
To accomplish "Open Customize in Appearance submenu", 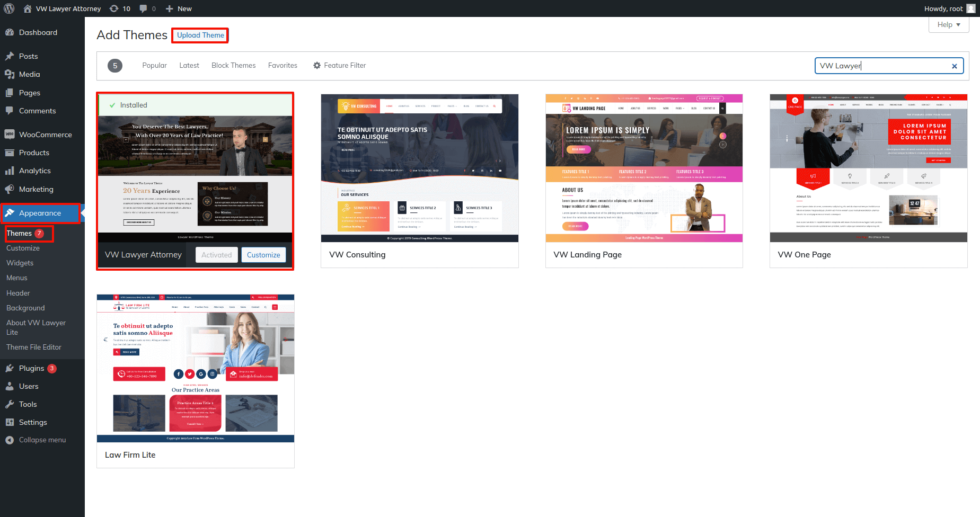I will pos(23,248).
